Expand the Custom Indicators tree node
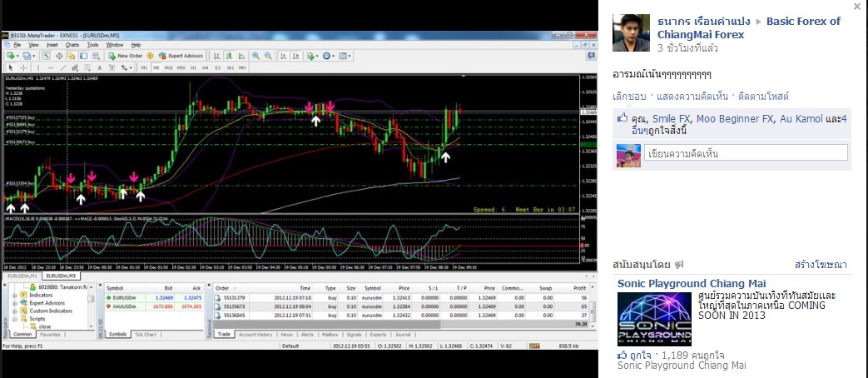 [x=15, y=311]
